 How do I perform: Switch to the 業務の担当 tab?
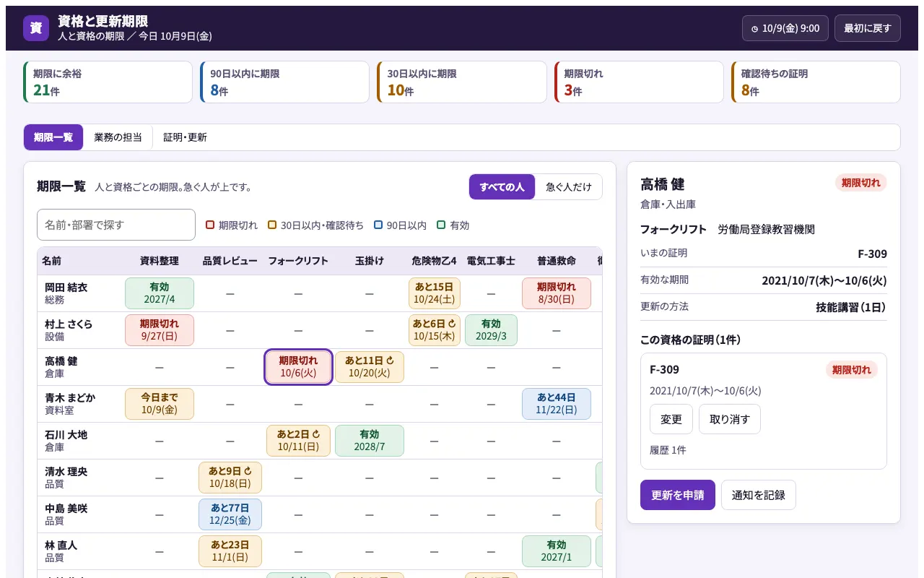click(x=118, y=137)
